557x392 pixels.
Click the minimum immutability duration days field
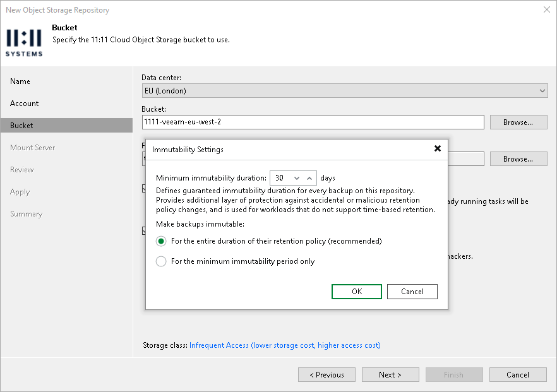coord(293,178)
